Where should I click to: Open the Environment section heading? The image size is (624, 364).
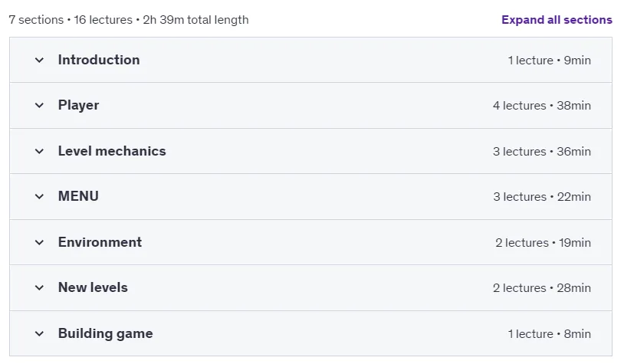click(100, 242)
